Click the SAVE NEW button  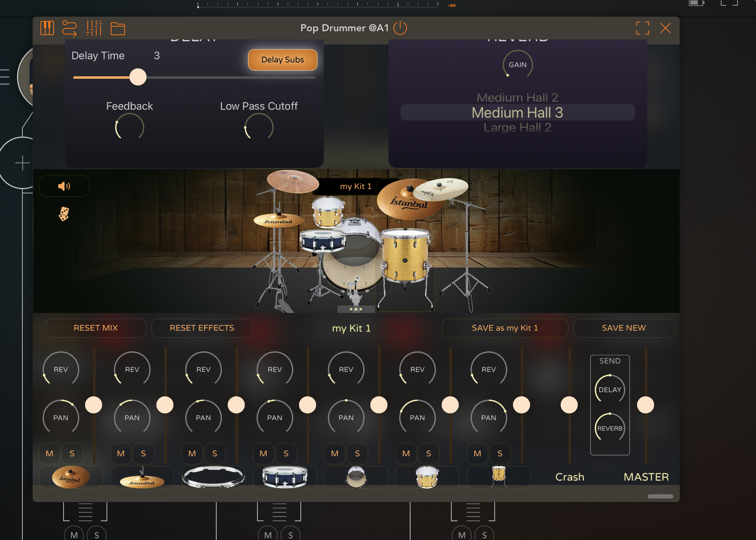pyautogui.click(x=624, y=328)
